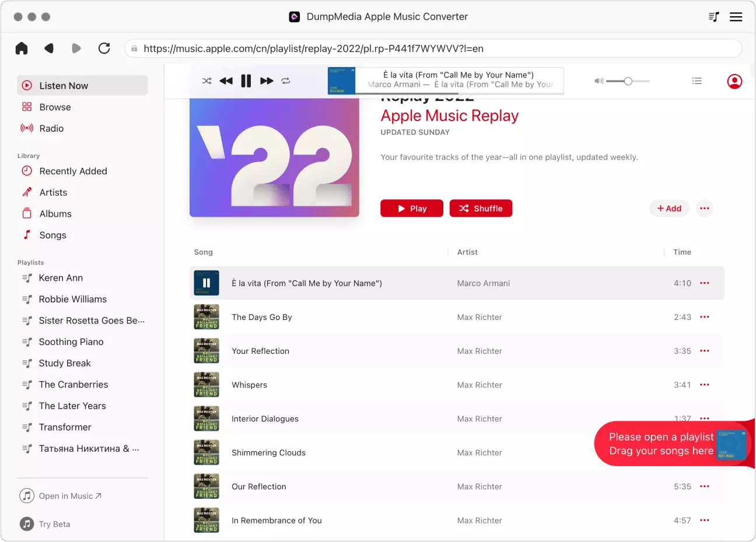Open the hamburger menu in title bar
The height and width of the screenshot is (542, 756).
click(x=736, y=17)
